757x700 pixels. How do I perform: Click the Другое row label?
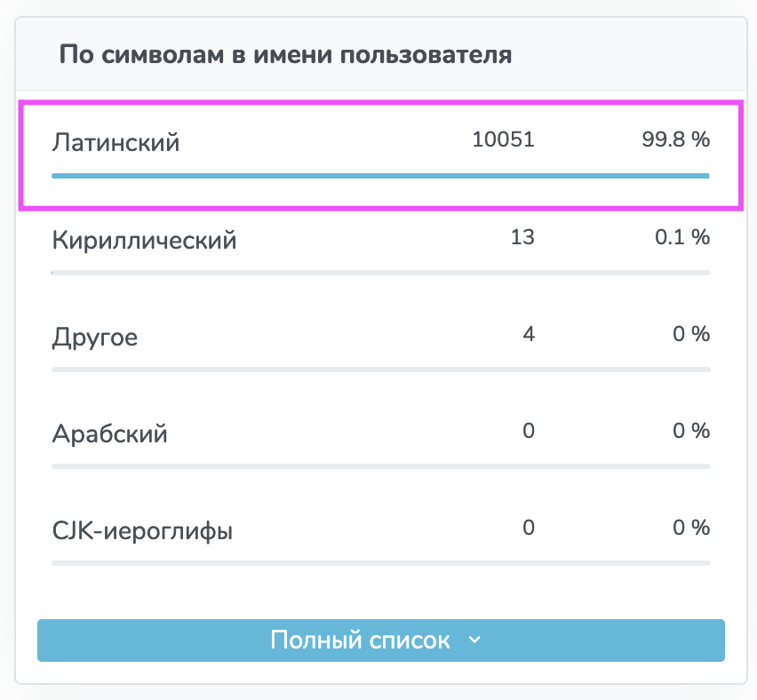[x=95, y=338]
